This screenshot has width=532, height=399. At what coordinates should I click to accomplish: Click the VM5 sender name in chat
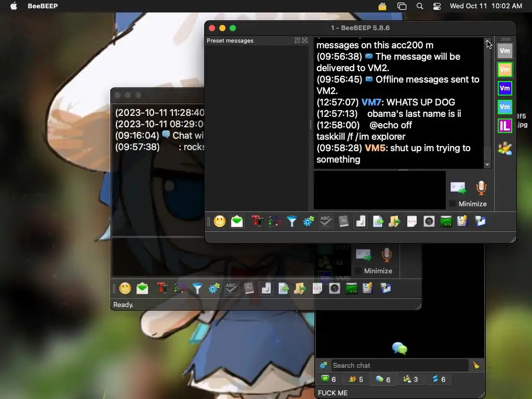point(375,148)
